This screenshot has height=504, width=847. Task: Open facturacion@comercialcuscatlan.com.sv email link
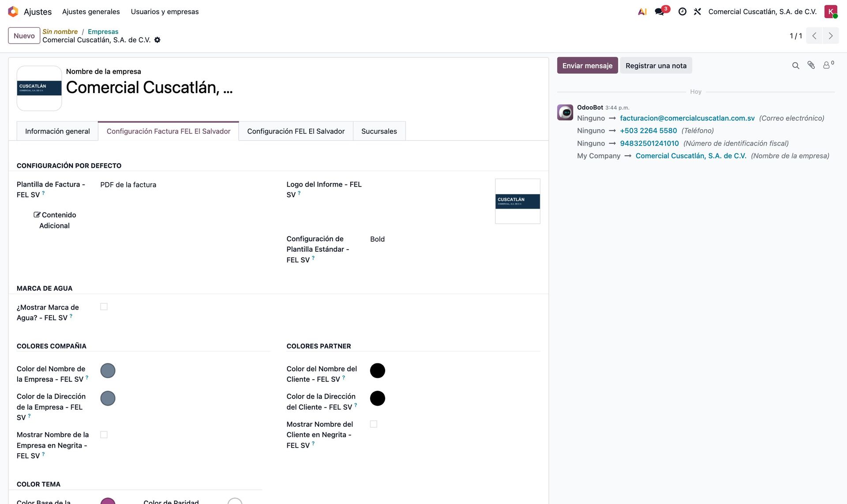(687, 118)
